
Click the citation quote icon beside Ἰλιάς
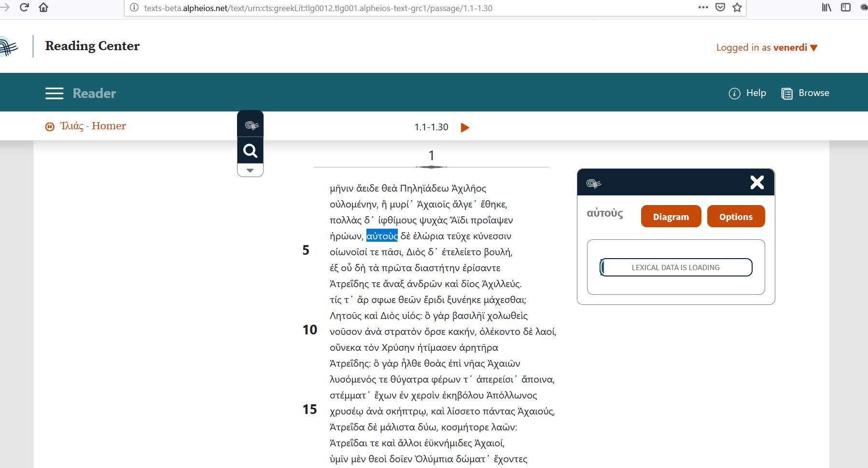pyautogui.click(x=50, y=127)
